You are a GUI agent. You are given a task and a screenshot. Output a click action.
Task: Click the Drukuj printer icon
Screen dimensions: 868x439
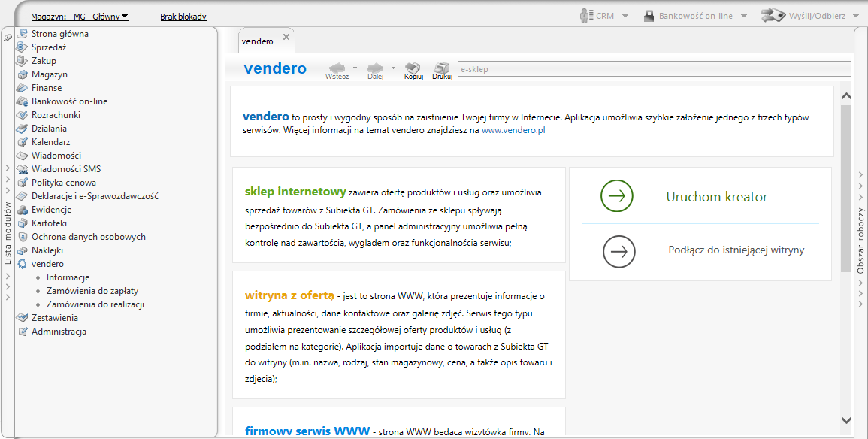(443, 71)
